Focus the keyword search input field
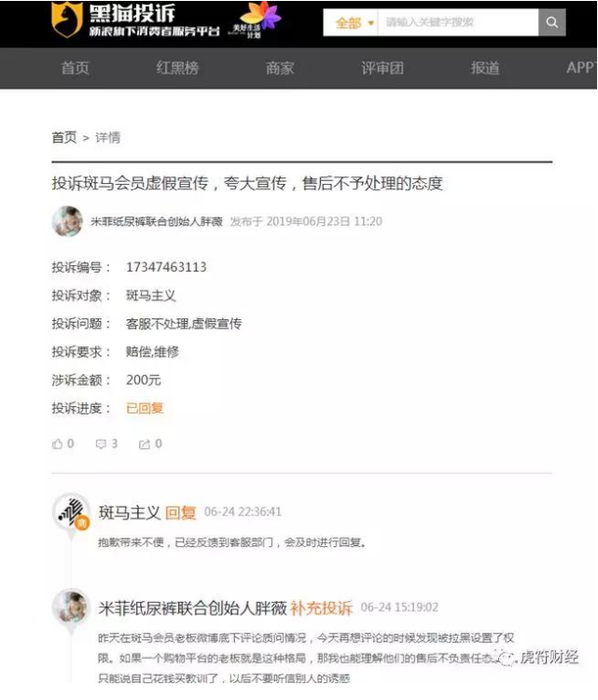 click(458, 22)
